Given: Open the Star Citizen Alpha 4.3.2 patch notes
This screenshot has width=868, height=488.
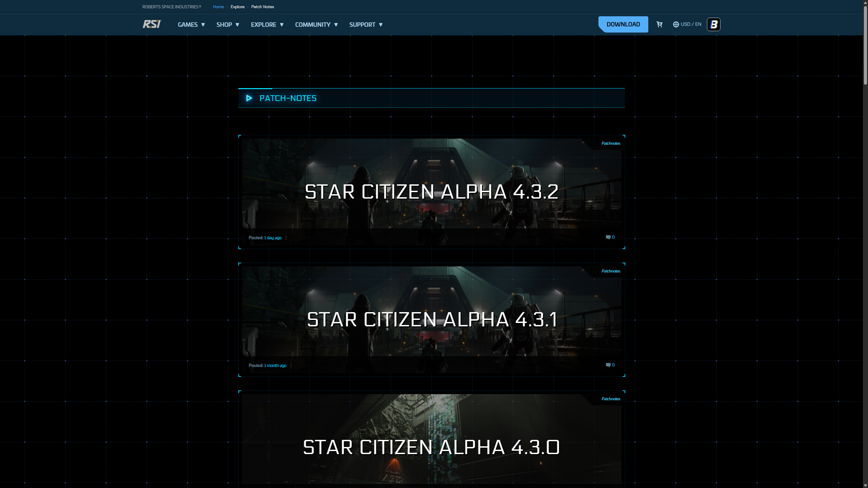Looking at the screenshot, I should point(432,191).
